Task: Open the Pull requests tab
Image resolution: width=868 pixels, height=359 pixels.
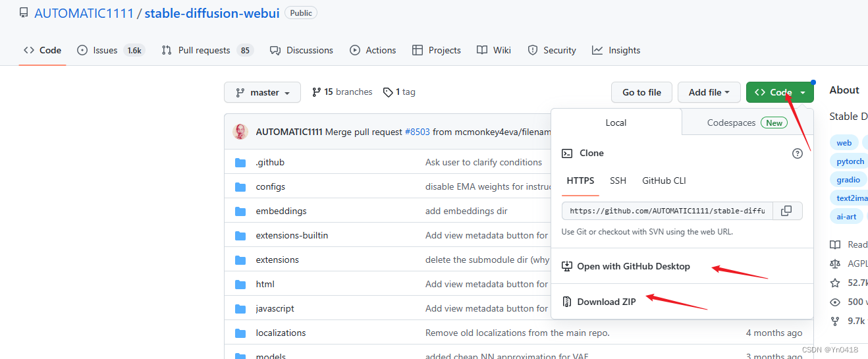Action: (x=207, y=50)
